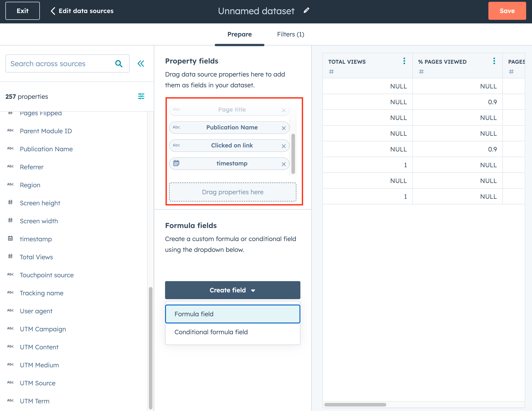
Task: Select the Referrer property
Action: (32, 167)
